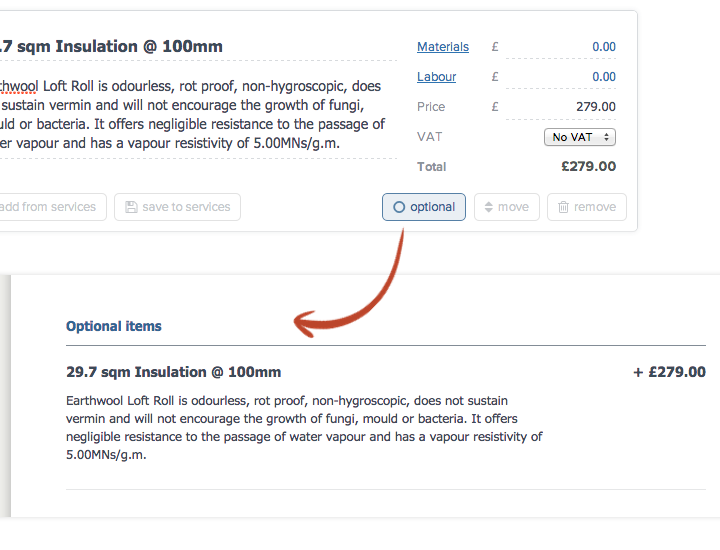
Task: Click the trash can remove icon
Action: pos(564,207)
